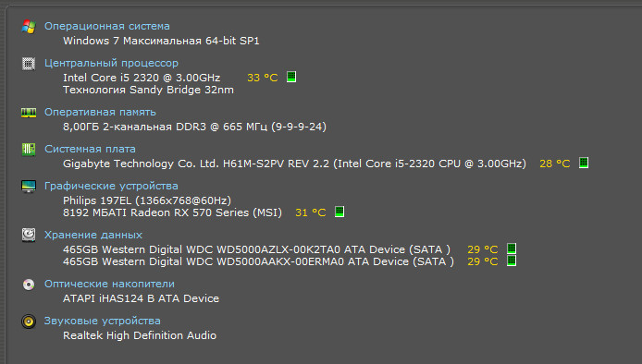Open the Графические устройства section link
Screen dimensions: 642x364
(111, 186)
